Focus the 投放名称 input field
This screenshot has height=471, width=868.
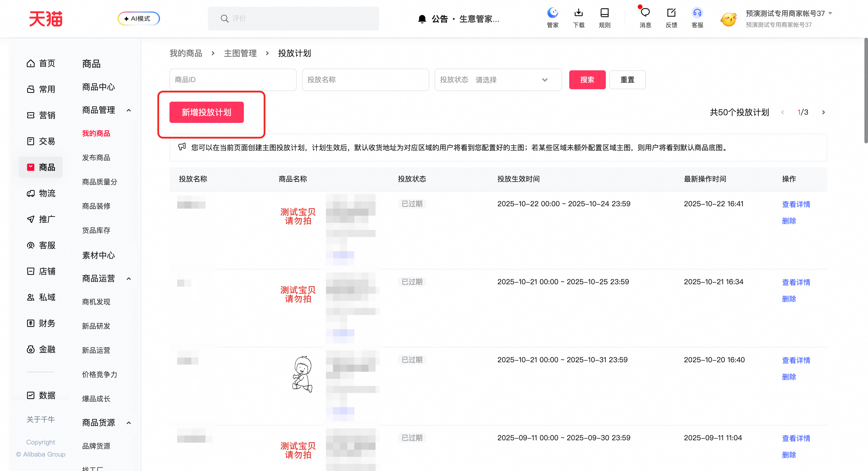[365, 80]
